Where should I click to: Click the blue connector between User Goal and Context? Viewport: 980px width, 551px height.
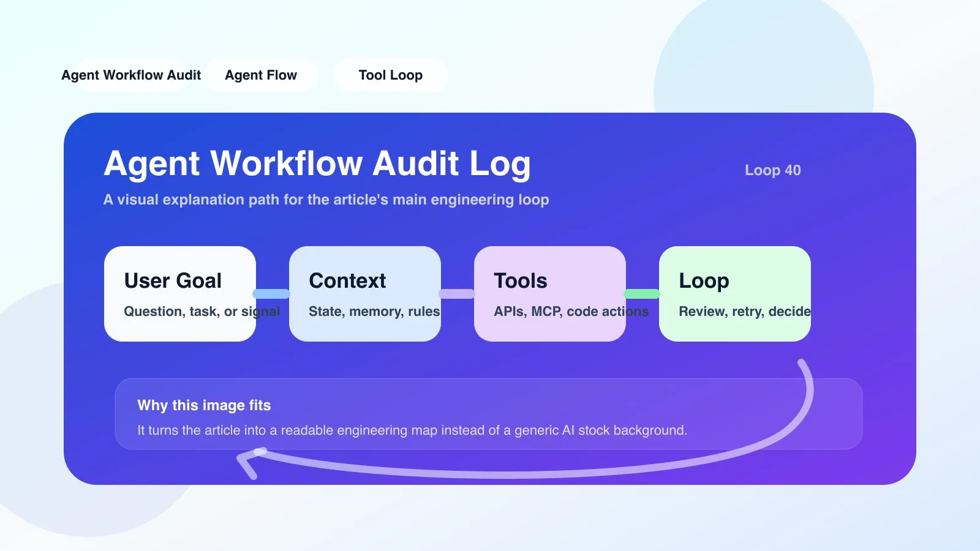tap(272, 294)
